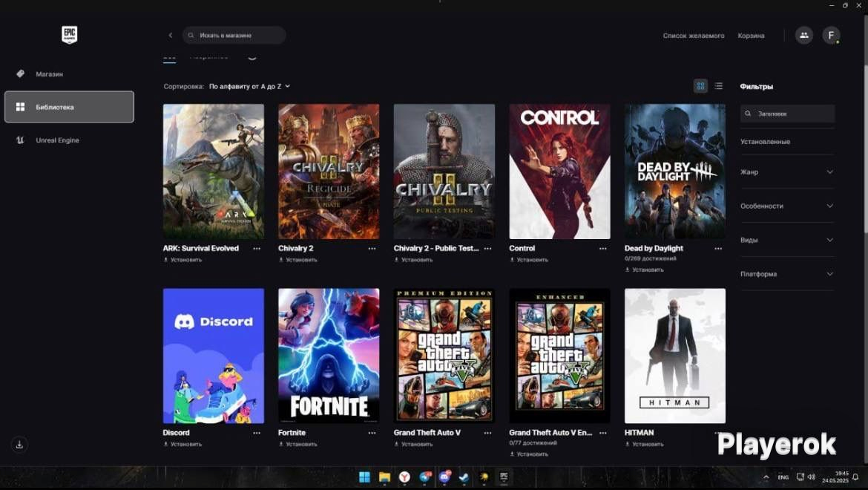Click the store search field

click(234, 36)
